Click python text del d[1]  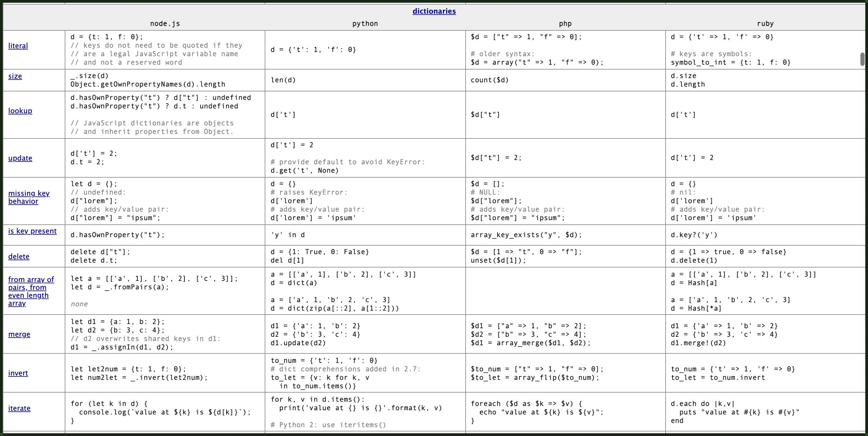[x=288, y=261]
